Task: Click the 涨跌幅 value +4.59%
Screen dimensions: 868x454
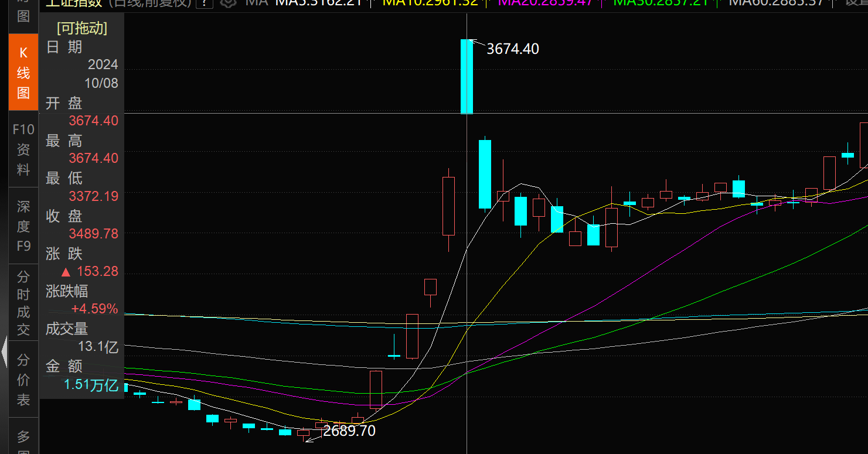Action: pos(95,309)
